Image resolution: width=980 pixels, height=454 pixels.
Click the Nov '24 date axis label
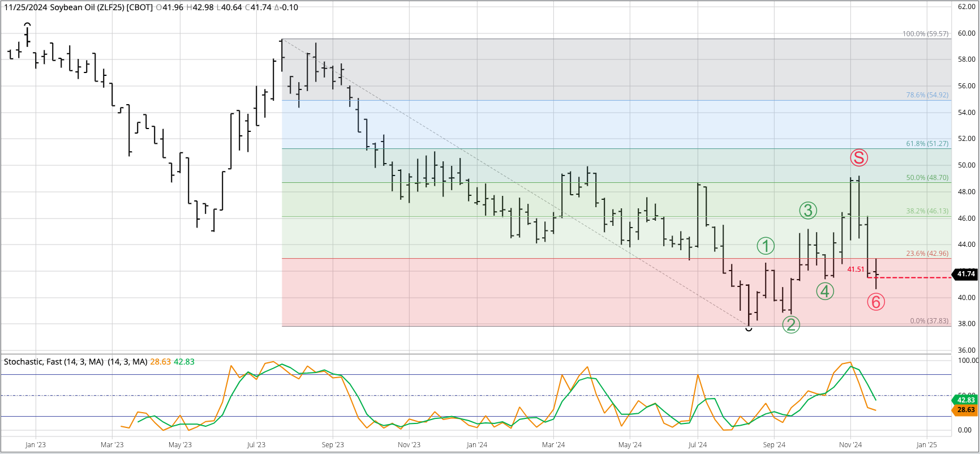(850, 445)
